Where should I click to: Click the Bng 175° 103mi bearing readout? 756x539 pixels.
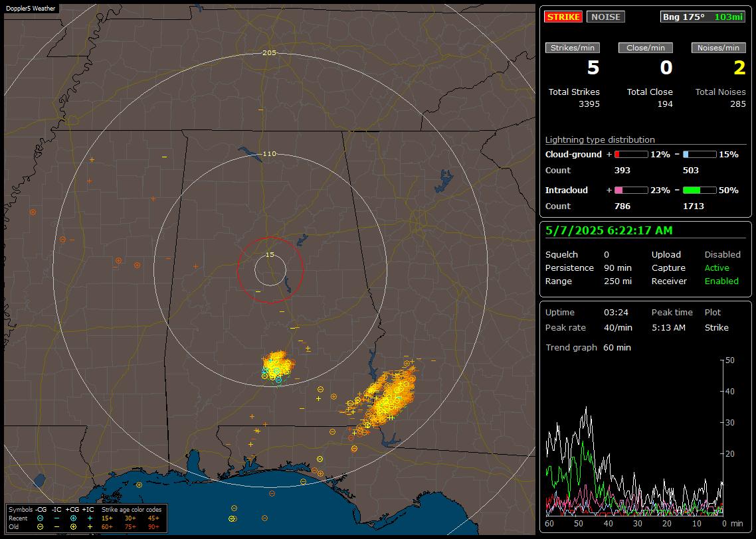pos(702,17)
